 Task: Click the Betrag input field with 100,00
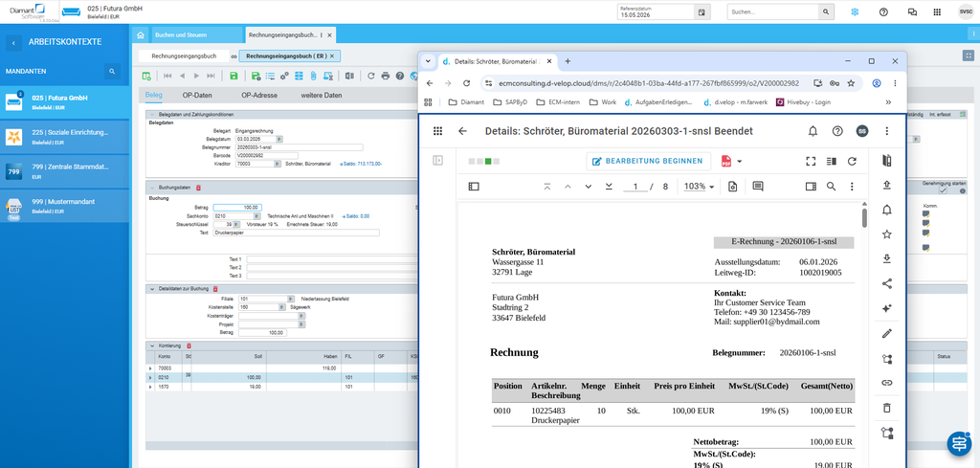coord(237,208)
